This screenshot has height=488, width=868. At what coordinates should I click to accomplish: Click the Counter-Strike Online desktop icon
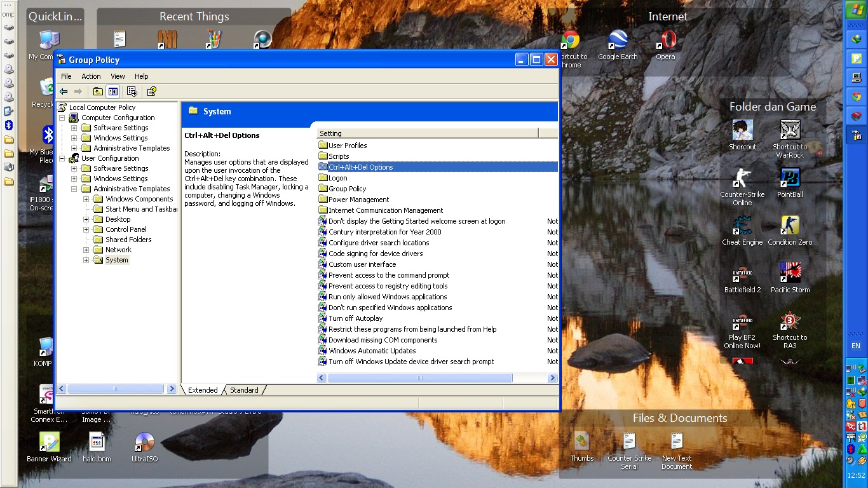click(742, 187)
